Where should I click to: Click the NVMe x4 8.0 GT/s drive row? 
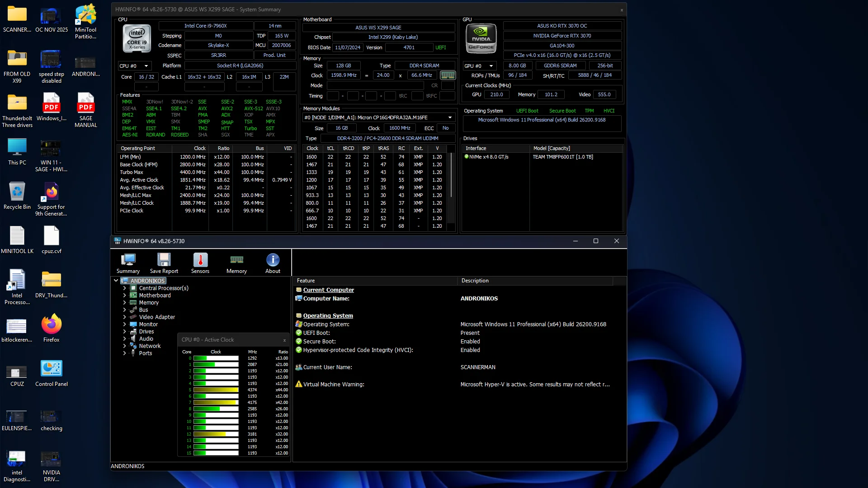tap(542, 157)
